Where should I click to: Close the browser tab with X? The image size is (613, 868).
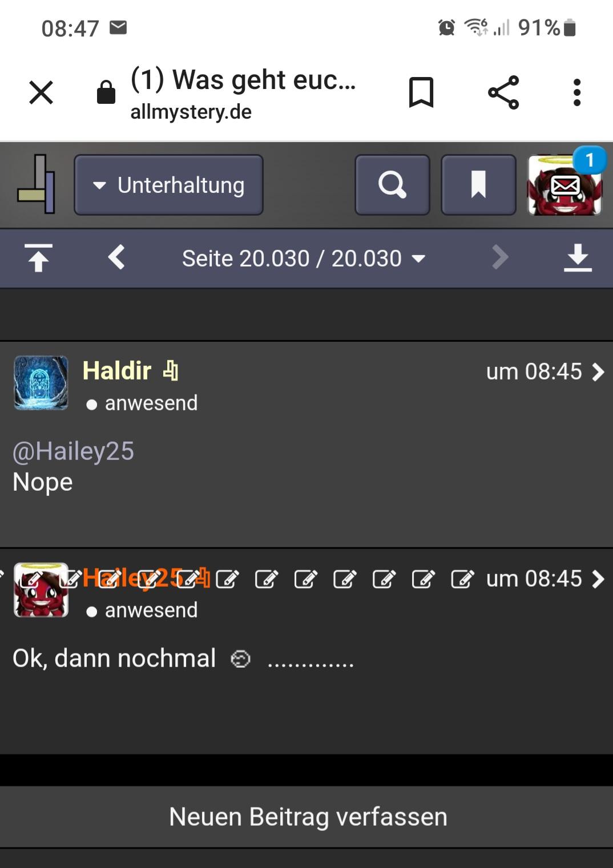[41, 92]
